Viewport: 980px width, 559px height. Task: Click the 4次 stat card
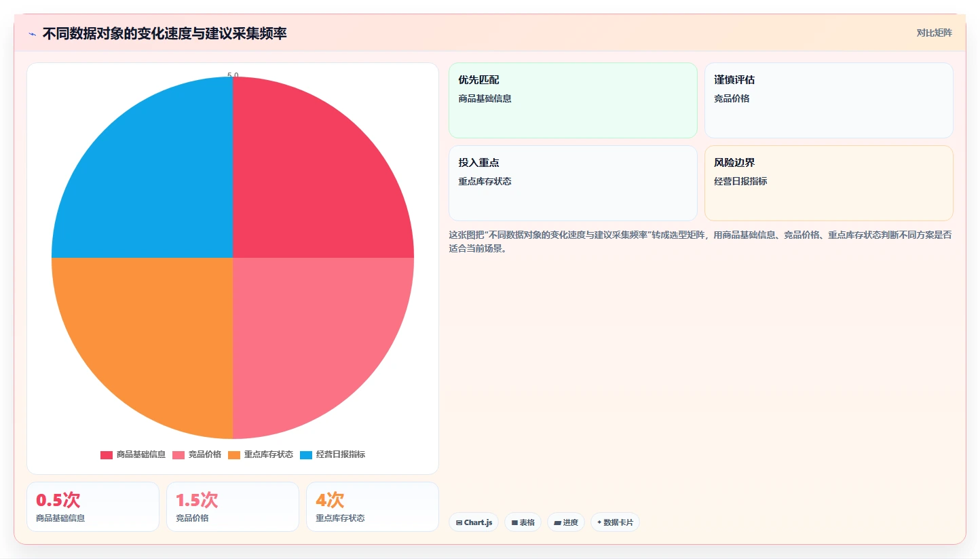[x=373, y=507]
